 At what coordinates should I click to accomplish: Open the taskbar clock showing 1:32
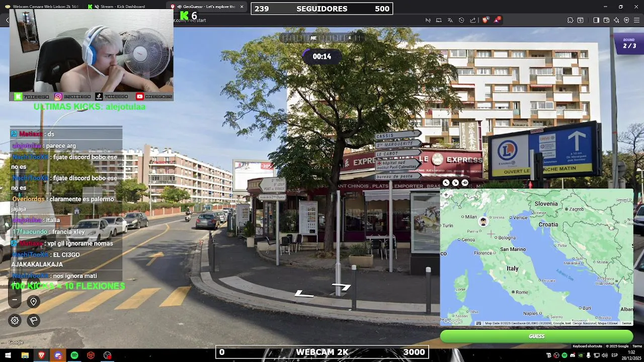pyautogui.click(x=631, y=355)
